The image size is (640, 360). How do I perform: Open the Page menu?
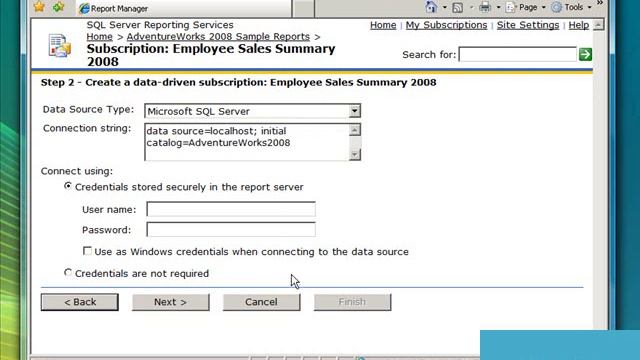(x=525, y=7)
